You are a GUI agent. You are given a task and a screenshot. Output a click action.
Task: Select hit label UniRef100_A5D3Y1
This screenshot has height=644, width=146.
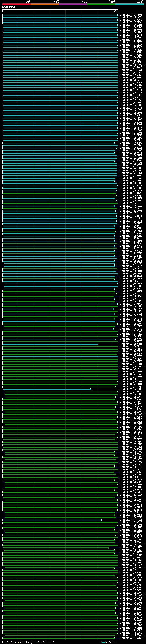(x=131, y=610)
